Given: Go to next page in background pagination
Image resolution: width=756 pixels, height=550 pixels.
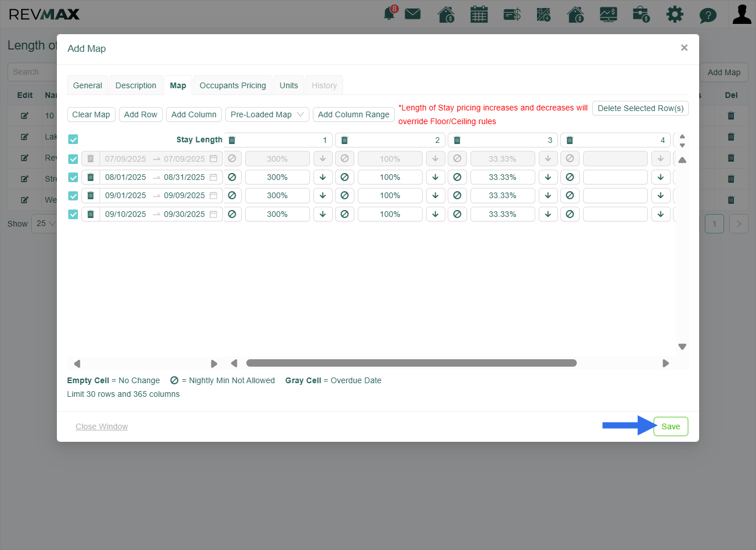Looking at the screenshot, I should pyautogui.click(x=738, y=224).
